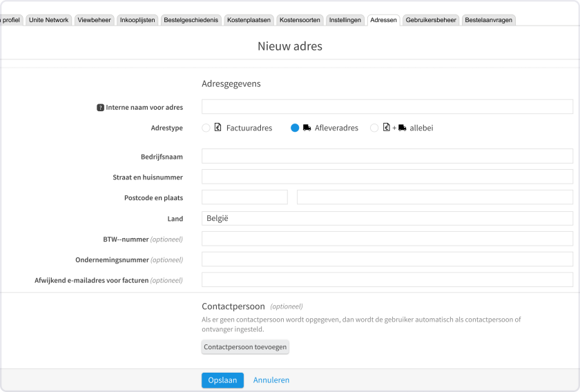Open the Kostensoorten tab

(300, 20)
